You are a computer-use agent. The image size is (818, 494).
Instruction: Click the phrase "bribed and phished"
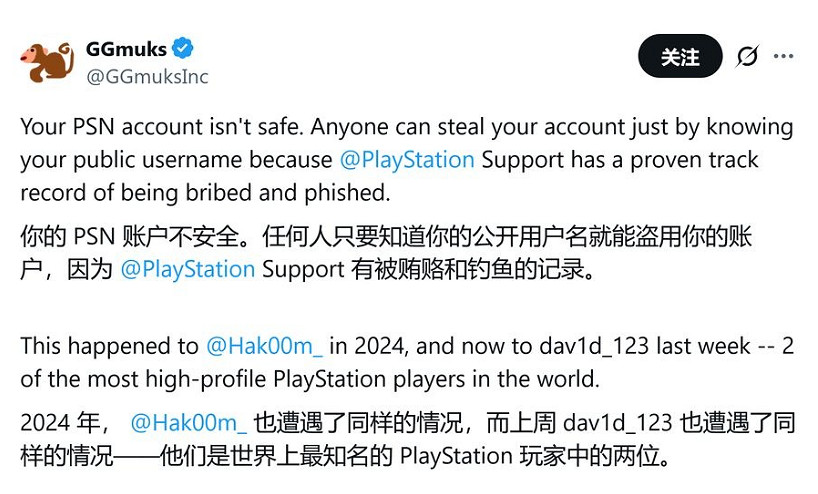(306, 192)
